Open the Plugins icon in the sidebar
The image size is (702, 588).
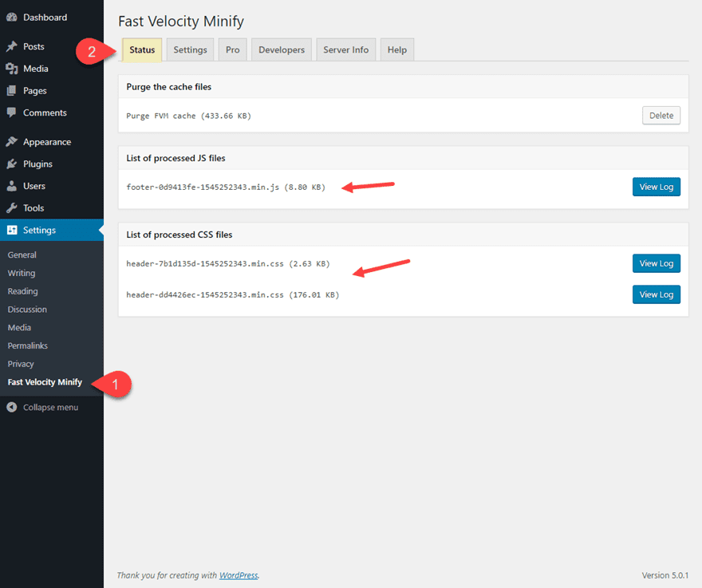point(11,164)
